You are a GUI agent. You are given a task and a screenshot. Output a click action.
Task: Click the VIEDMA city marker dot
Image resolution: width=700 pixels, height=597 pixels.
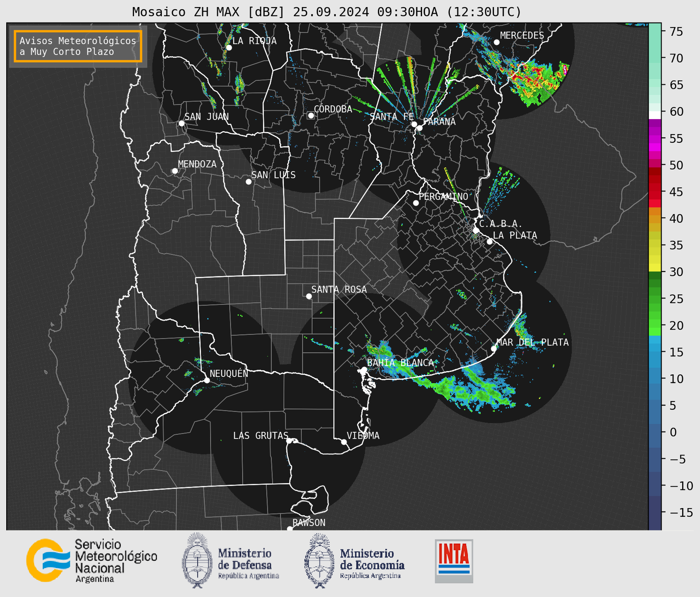[344, 442]
